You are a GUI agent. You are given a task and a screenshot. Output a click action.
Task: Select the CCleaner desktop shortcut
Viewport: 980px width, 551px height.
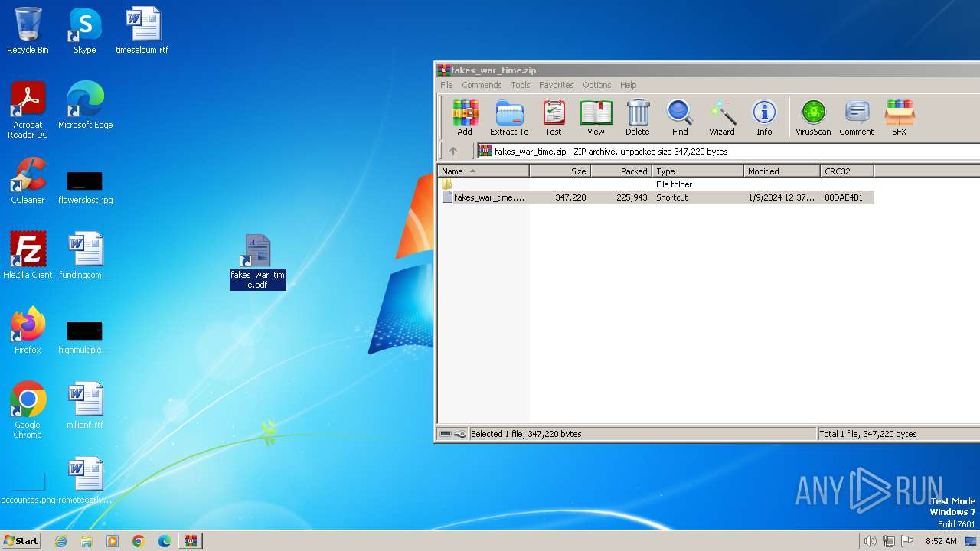click(x=28, y=181)
